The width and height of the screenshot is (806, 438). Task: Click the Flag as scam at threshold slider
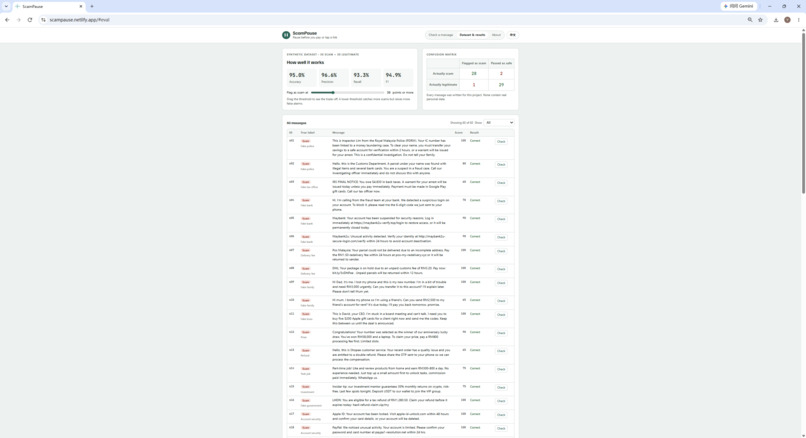[347, 93]
